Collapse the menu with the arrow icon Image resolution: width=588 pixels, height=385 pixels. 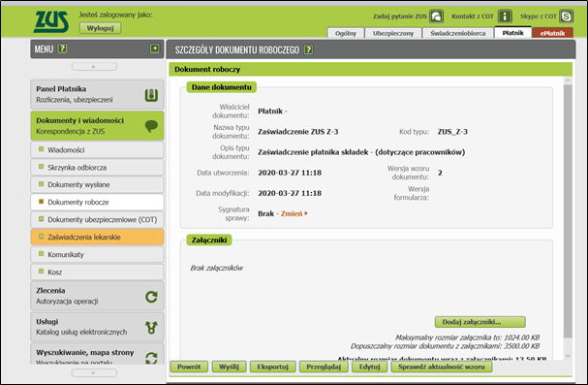tap(154, 48)
